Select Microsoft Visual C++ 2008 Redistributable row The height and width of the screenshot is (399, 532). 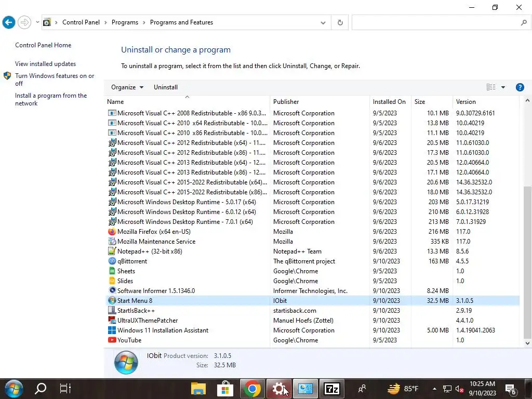[312, 113]
